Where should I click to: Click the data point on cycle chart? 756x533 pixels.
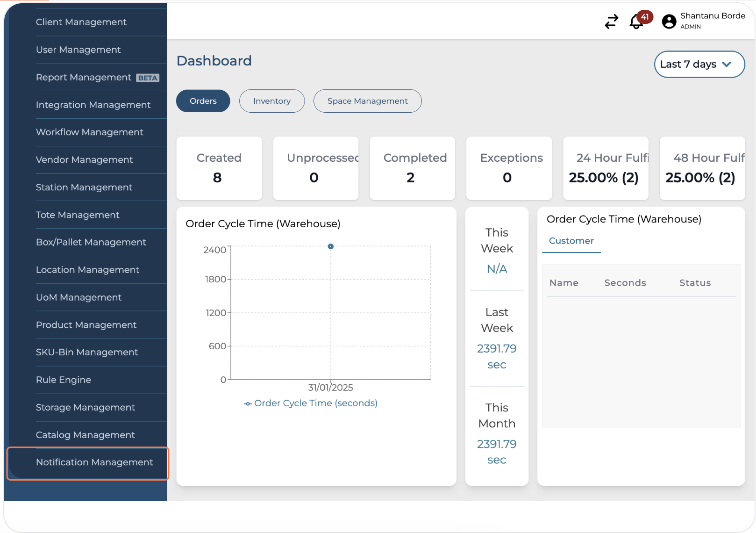coord(331,246)
